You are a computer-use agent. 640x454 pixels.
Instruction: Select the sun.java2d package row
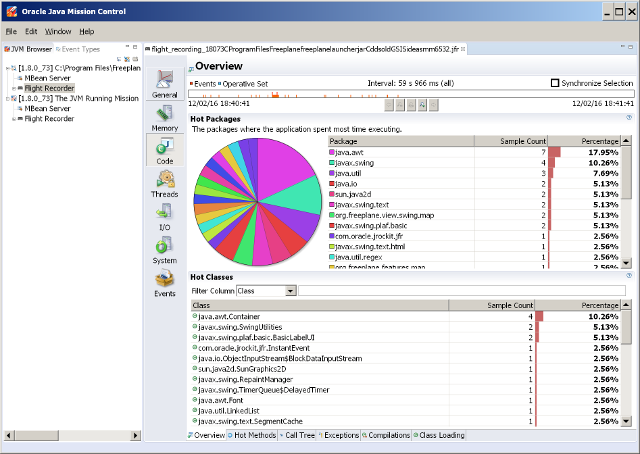coord(474,194)
